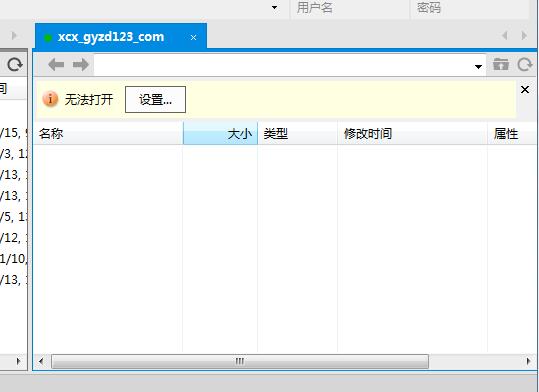Viewport: 539px width, 392px height.
Task: Select the left panel row starting 1/10,
Action: [x=13, y=259]
